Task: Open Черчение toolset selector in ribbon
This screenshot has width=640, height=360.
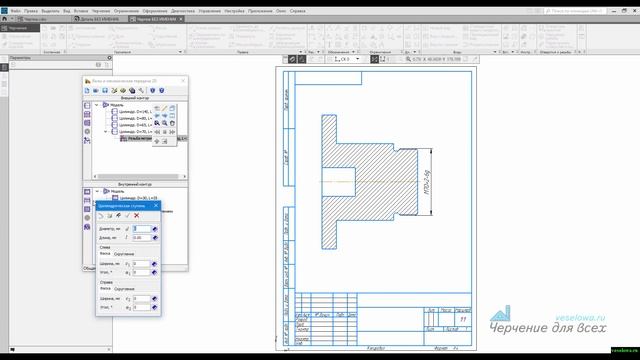Action: coord(20,28)
